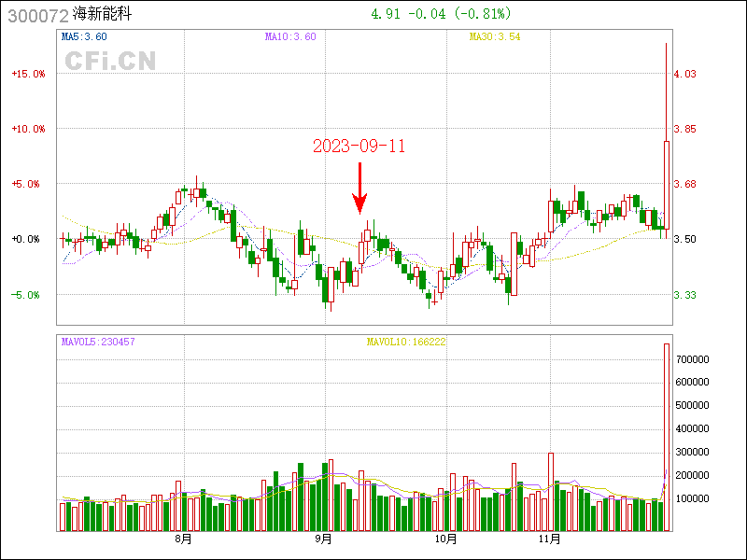Select the 2023-09-11 date annotation

[x=359, y=147]
